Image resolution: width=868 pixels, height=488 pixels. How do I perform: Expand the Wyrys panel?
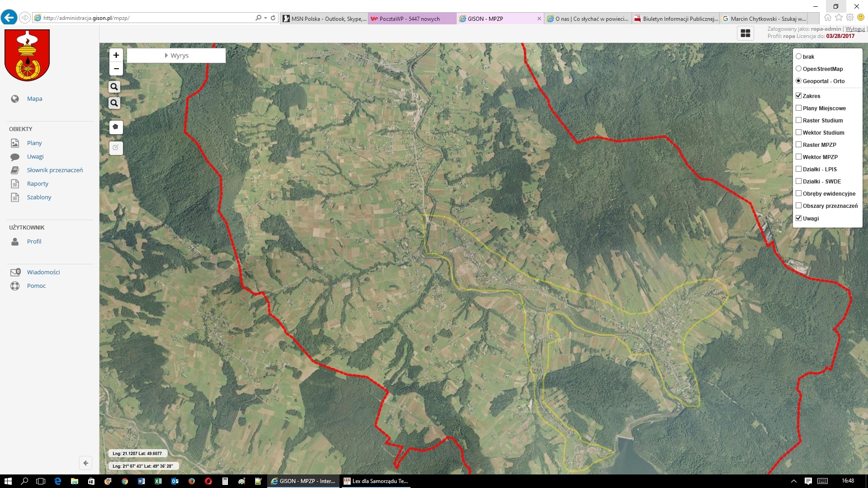point(176,56)
